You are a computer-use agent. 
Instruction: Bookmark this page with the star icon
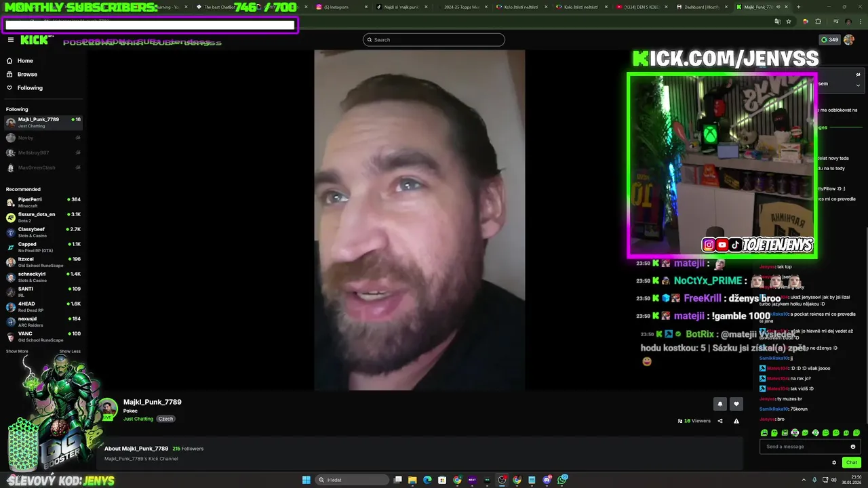[x=789, y=22]
